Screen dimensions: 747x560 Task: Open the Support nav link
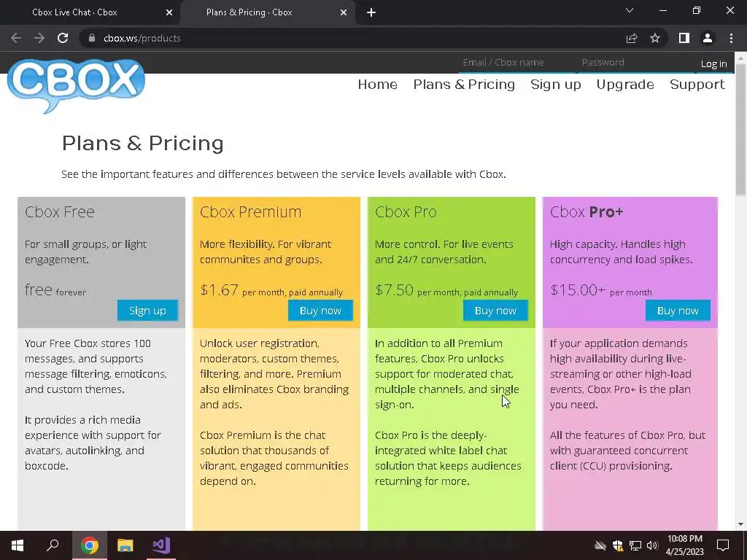[697, 85]
